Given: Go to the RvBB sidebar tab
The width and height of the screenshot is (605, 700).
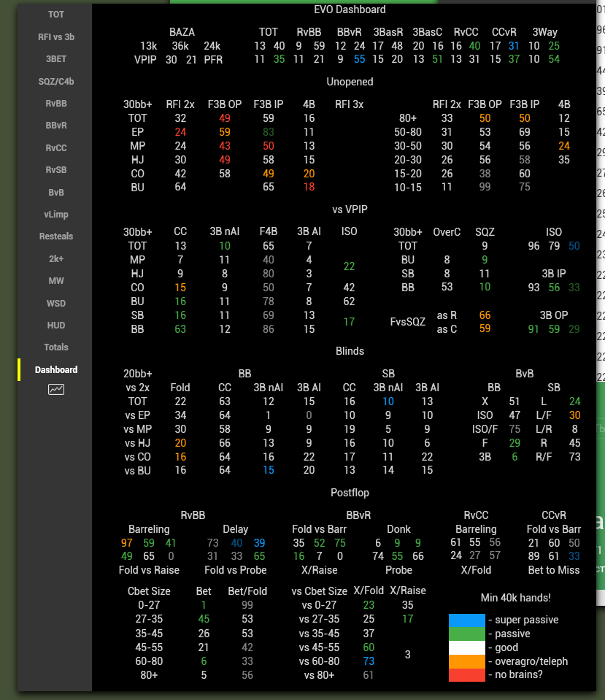Looking at the screenshot, I should click(55, 104).
